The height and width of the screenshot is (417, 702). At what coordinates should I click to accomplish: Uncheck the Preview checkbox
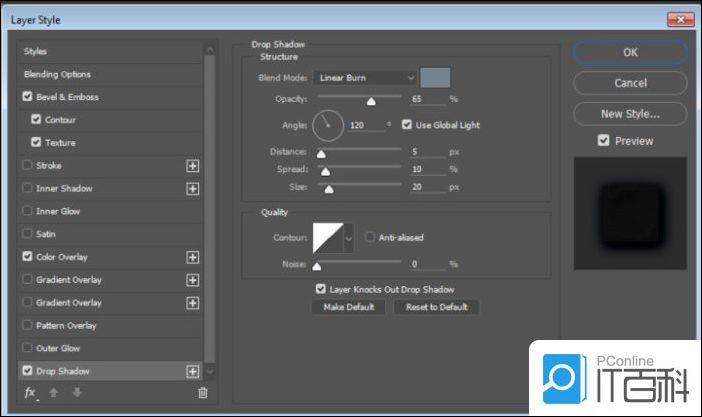[603, 141]
